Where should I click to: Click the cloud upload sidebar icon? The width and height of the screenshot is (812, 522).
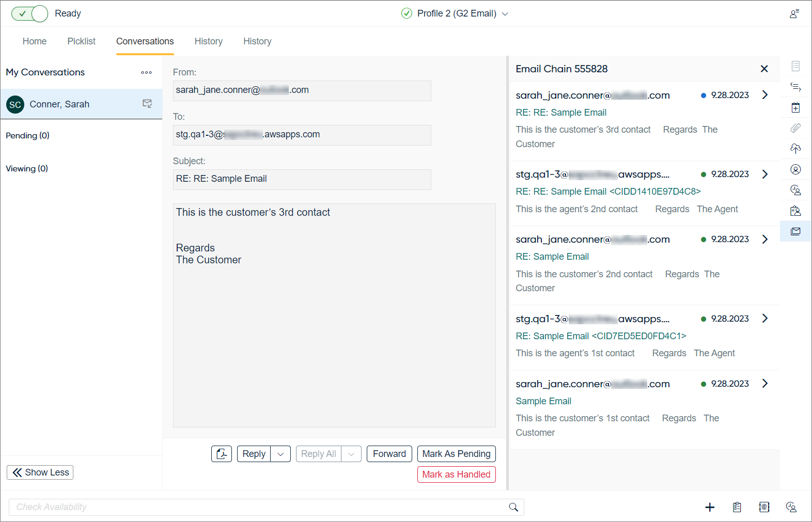tap(795, 149)
